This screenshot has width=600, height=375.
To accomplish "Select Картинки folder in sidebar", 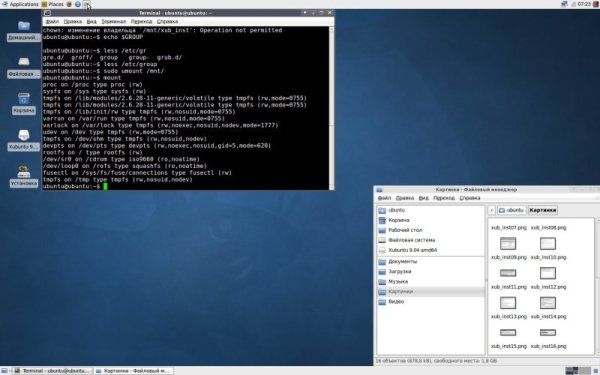I will (x=430, y=292).
